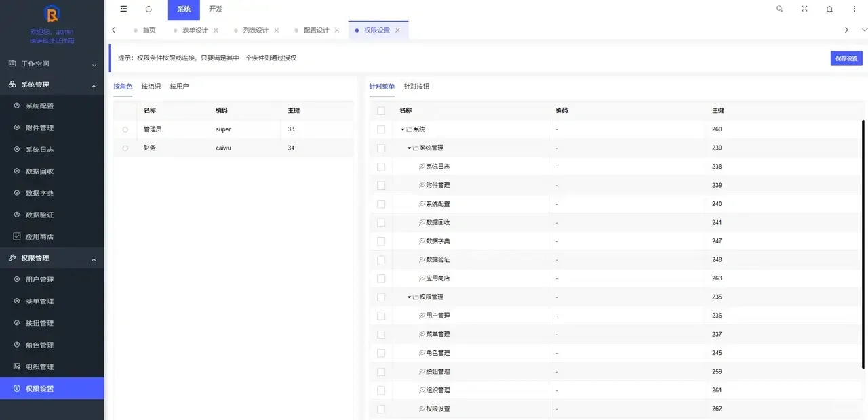Select the 管理员 role radio button

coord(125,129)
